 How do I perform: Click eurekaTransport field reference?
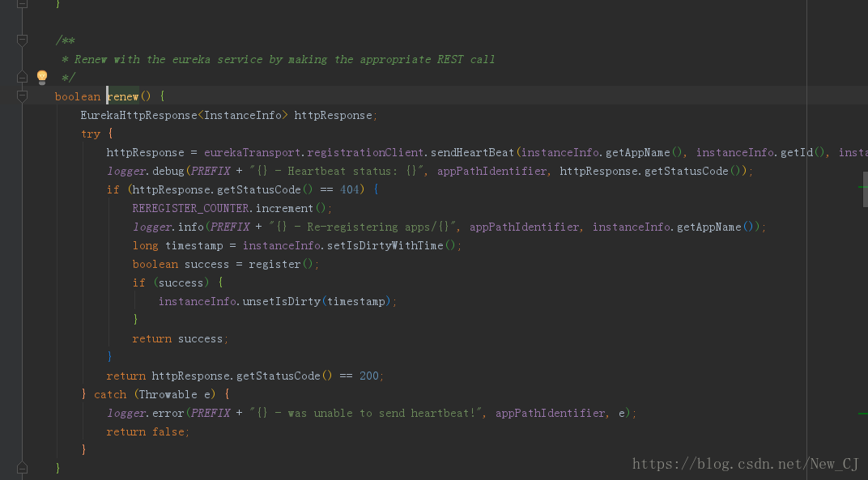(x=253, y=152)
